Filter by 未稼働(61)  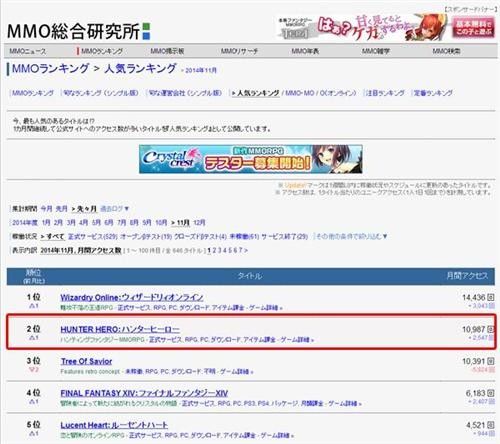[x=244, y=237]
